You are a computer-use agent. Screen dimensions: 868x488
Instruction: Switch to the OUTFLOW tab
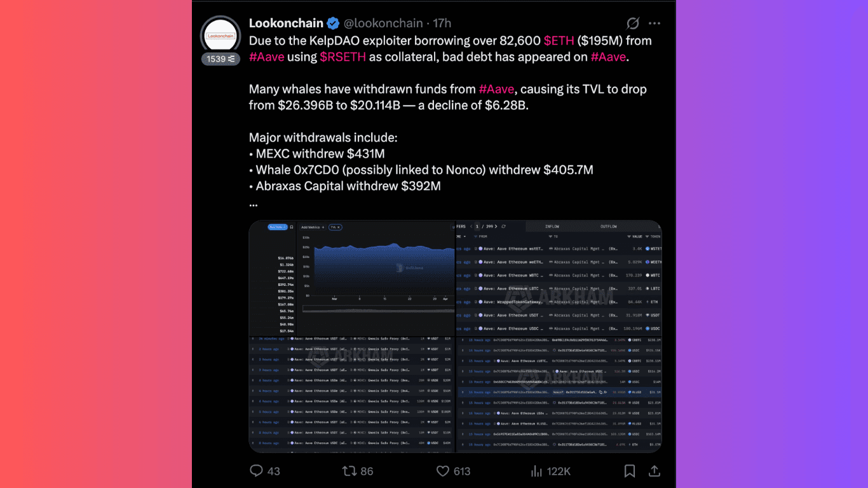click(609, 227)
